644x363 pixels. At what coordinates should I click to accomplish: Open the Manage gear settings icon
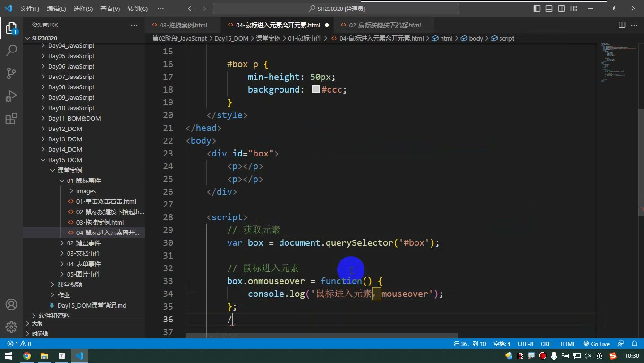pos(11,327)
